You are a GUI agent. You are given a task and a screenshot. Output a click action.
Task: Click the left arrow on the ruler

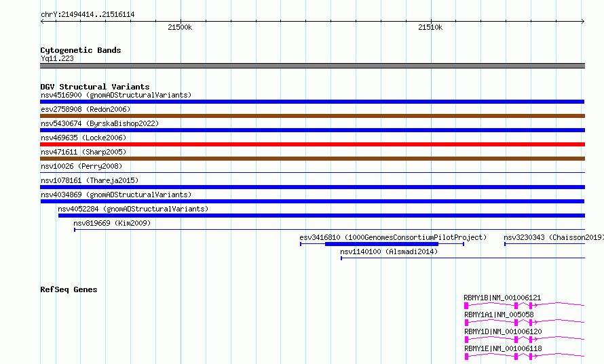pos(42,22)
